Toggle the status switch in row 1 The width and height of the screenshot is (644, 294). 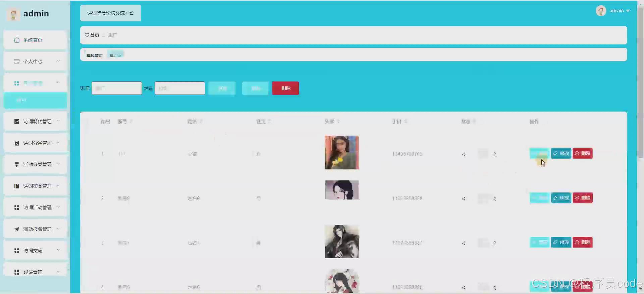(x=483, y=154)
